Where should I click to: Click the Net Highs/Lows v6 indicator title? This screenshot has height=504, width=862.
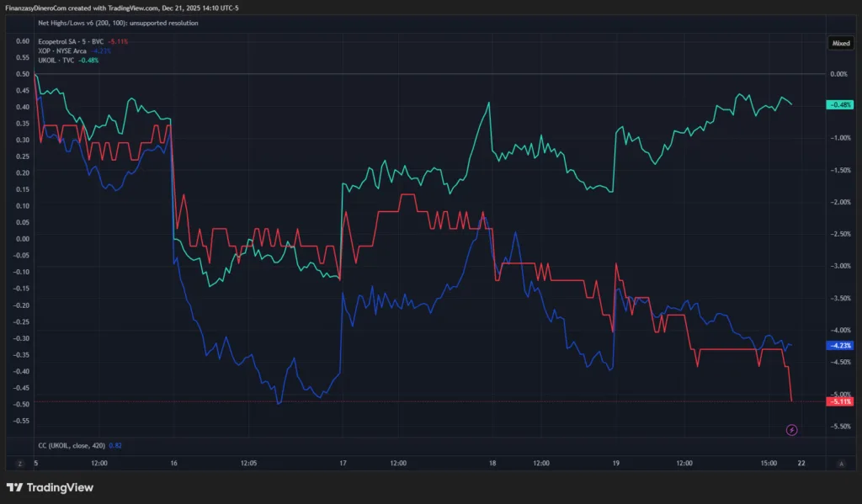point(118,24)
